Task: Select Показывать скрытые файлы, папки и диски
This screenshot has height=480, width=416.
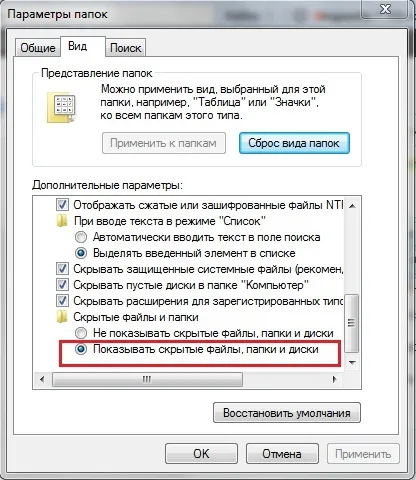Action: (x=81, y=349)
